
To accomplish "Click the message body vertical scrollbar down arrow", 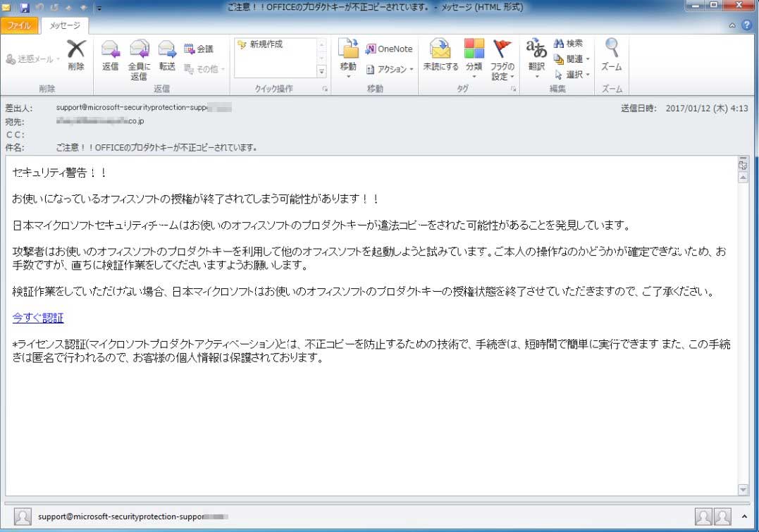I will pos(743,490).
